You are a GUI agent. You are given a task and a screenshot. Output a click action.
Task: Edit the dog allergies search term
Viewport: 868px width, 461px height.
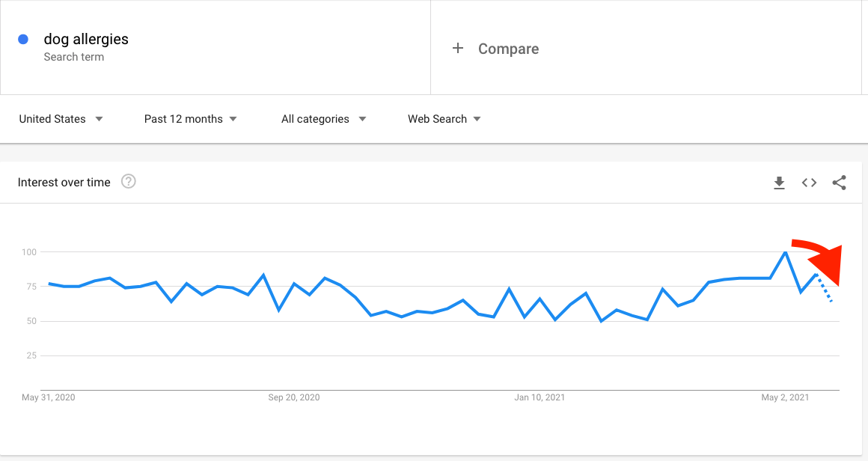[86, 40]
